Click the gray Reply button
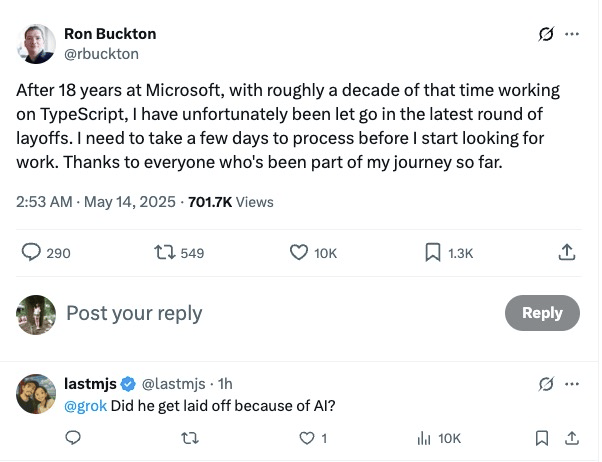 542,313
